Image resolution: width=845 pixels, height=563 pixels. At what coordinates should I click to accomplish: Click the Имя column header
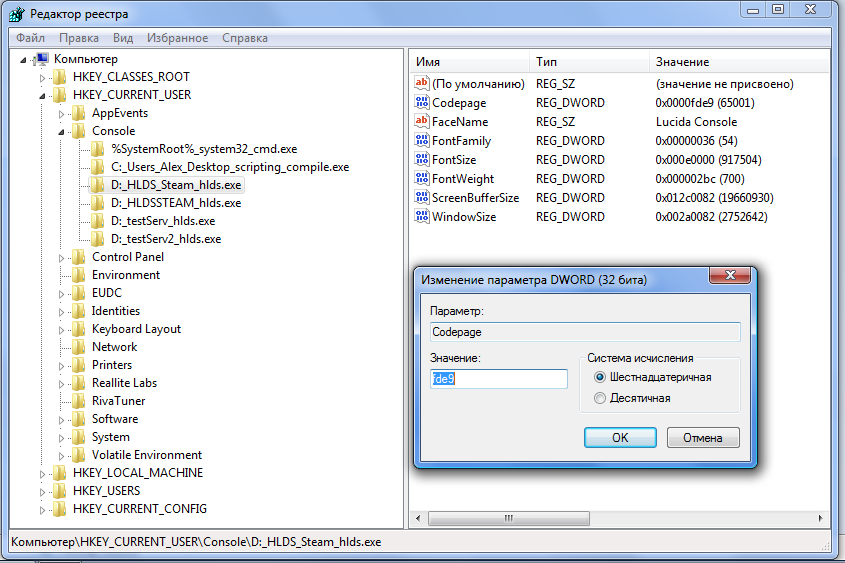[x=469, y=62]
